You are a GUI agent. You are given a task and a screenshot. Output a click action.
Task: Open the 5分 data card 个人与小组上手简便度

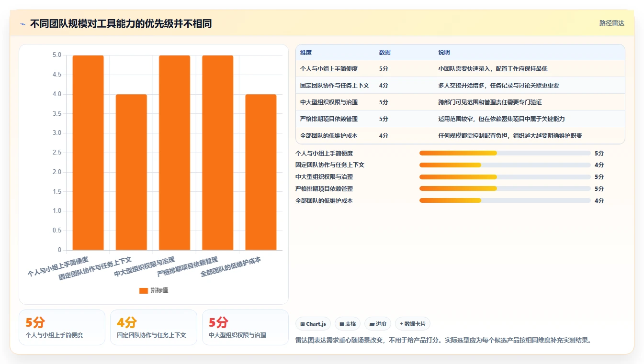click(62, 327)
